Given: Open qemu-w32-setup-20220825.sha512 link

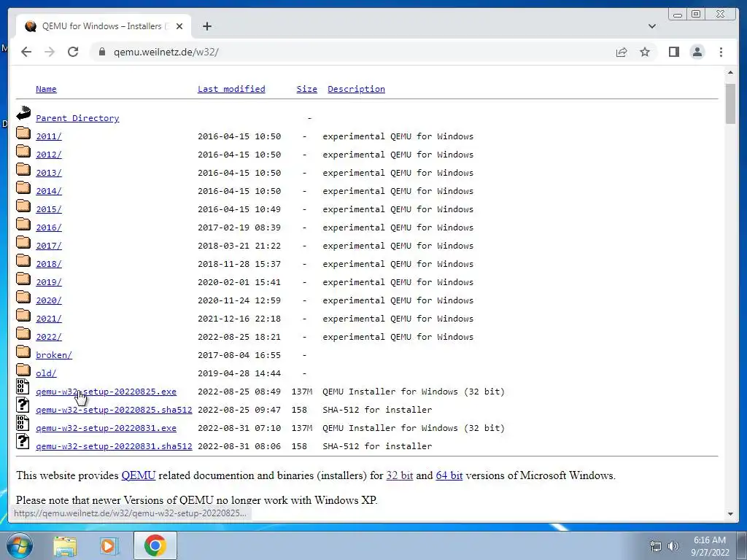Looking at the screenshot, I should (114, 410).
